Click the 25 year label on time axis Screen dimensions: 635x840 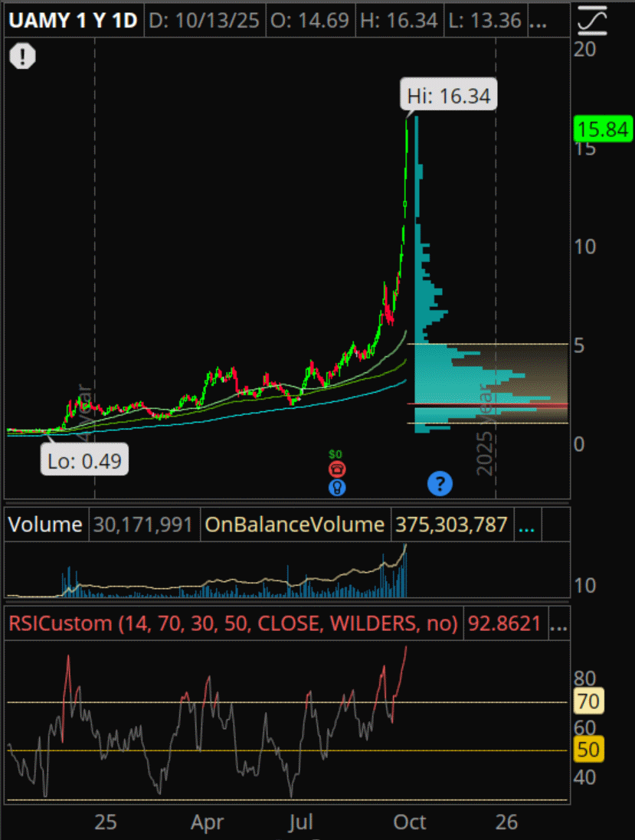[x=106, y=822]
